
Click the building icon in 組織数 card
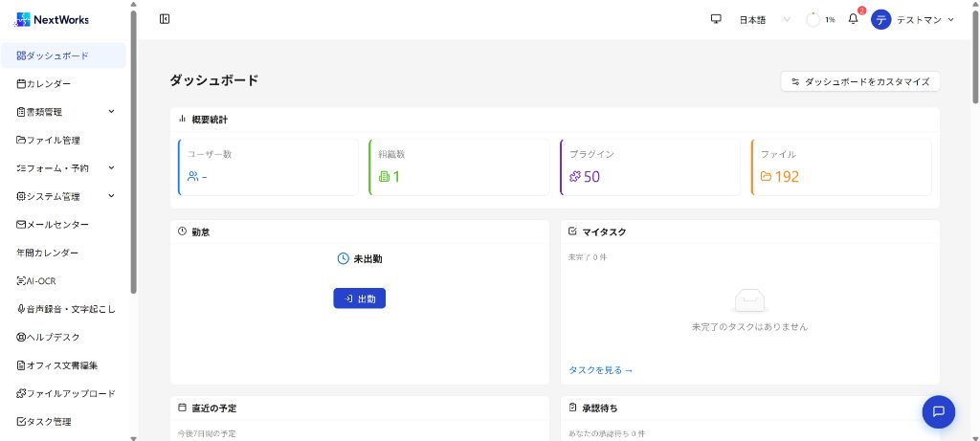385,177
